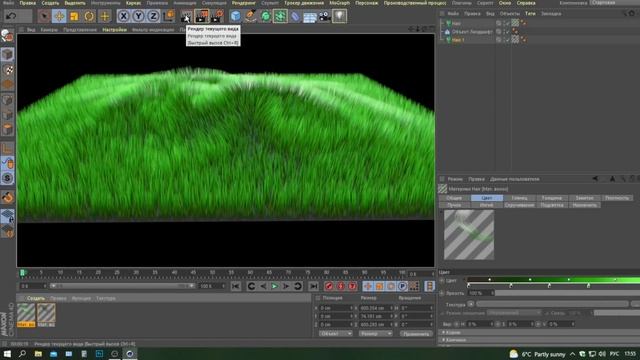
Task: Add a Camera object
Action: point(325,16)
